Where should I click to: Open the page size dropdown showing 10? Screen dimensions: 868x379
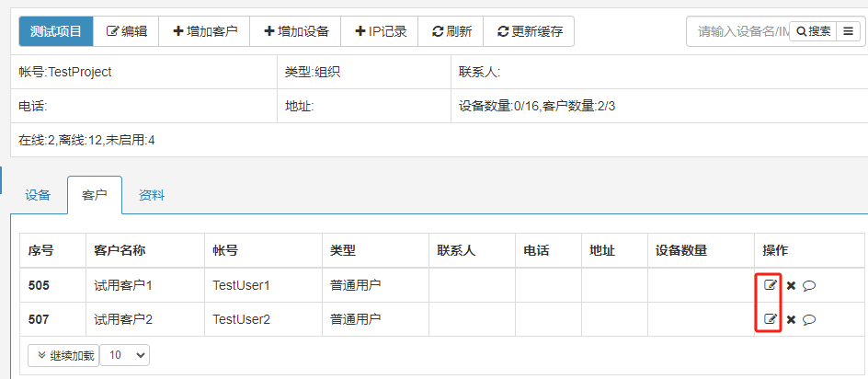(x=124, y=355)
